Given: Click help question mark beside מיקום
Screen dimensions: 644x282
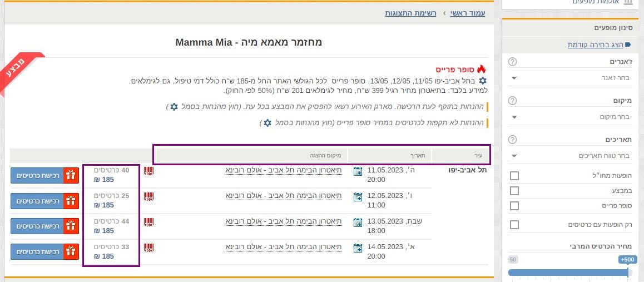Looking at the screenshot, I should tap(513, 101).
